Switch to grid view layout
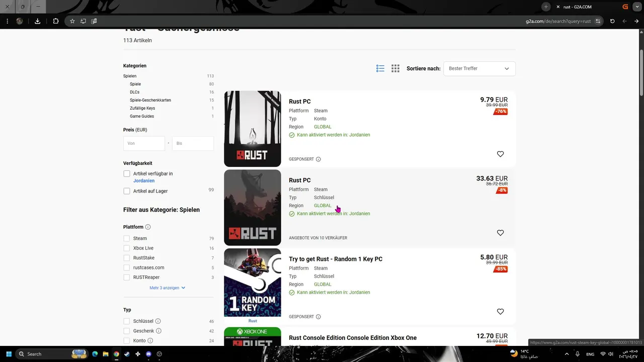The width and height of the screenshot is (644, 362). (395, 68)
